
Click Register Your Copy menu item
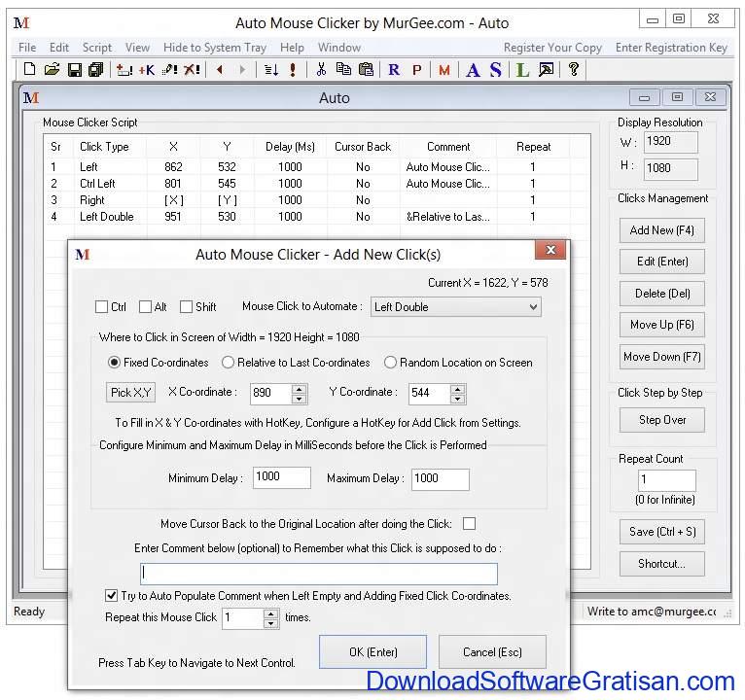552,48
